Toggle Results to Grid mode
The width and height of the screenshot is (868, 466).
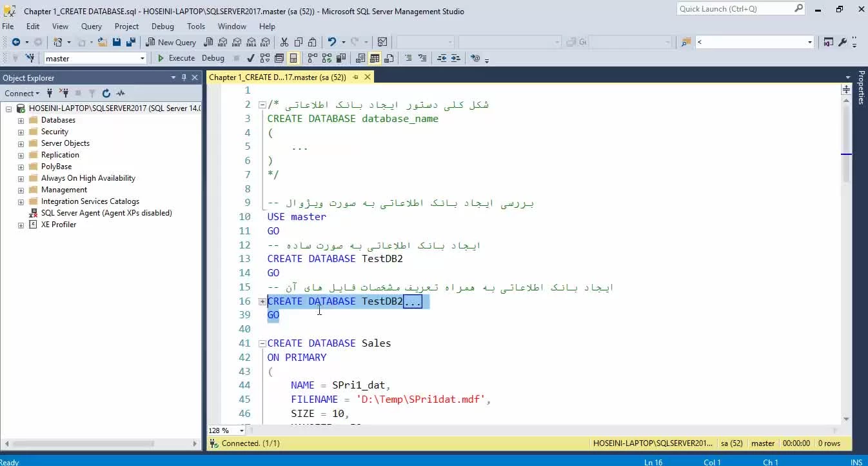(x=375, y=58)
